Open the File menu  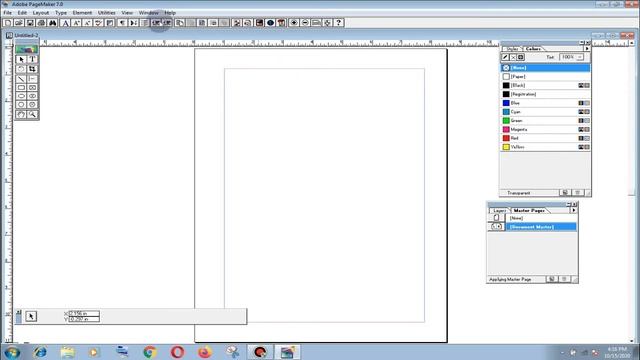click(8, 13)
